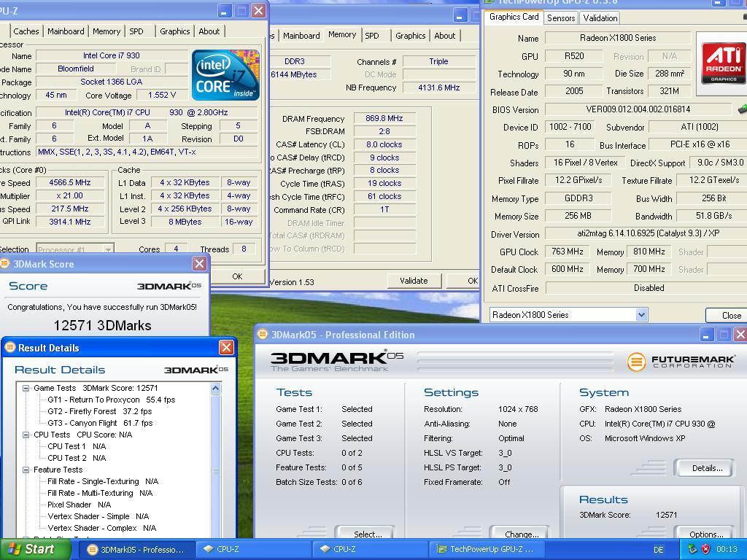Viewport: 747px width, 560px height.
Task: Click the Validate button in CPU-Z
Action: point(414,281)
